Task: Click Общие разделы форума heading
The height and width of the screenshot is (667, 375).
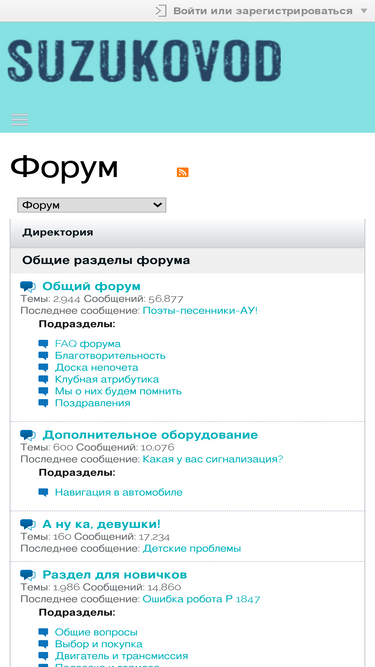Action: tap(106, 260)
